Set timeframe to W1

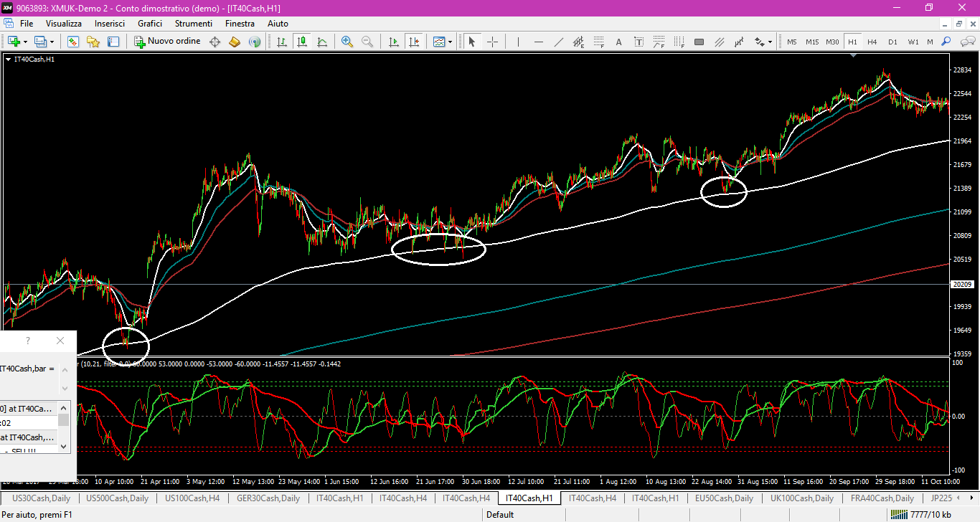tap(913, 42)
